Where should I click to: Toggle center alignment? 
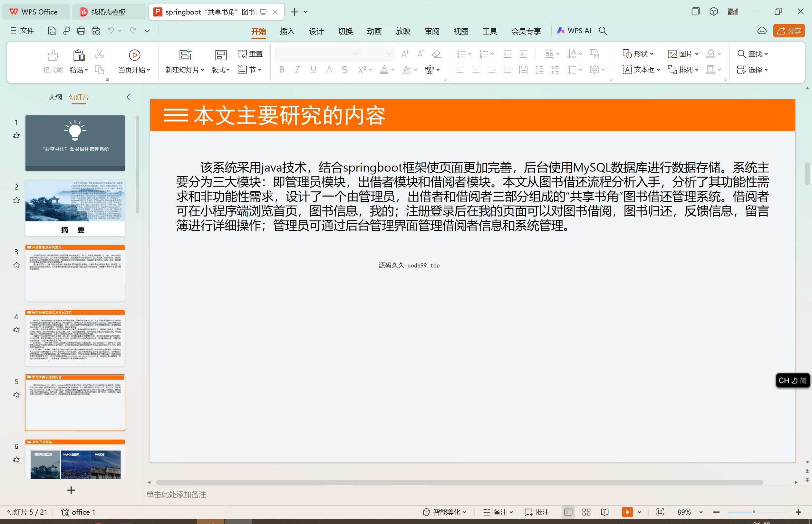(476, 70)
